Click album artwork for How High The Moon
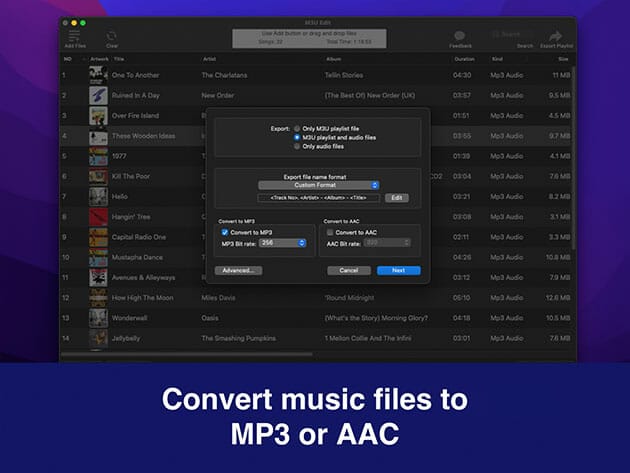The image size is (630, 473). [98, 297]
